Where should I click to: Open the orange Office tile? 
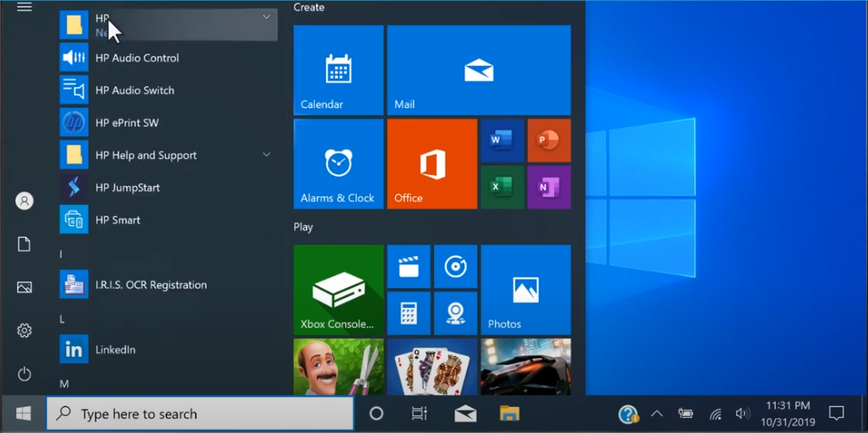pos(431,164)
